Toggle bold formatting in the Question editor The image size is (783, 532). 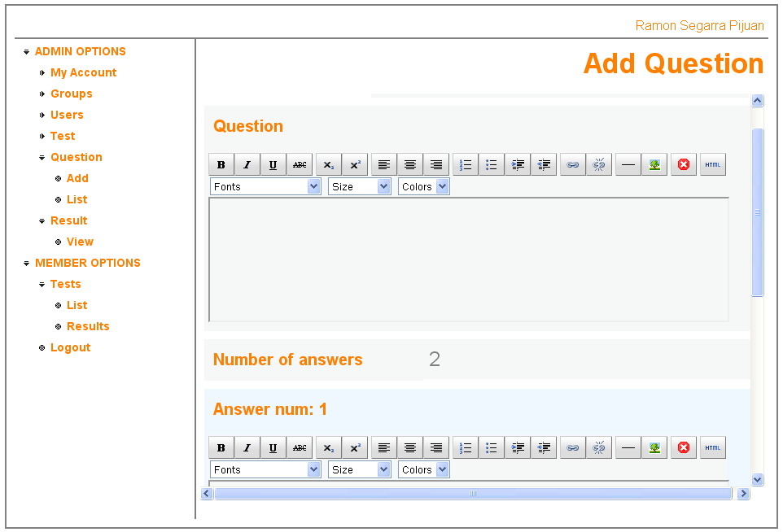coord(221,164)
